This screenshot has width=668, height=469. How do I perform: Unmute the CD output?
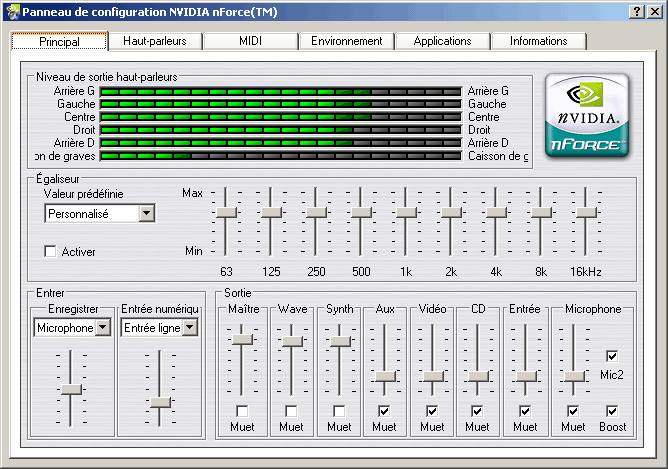click(477, 411)
